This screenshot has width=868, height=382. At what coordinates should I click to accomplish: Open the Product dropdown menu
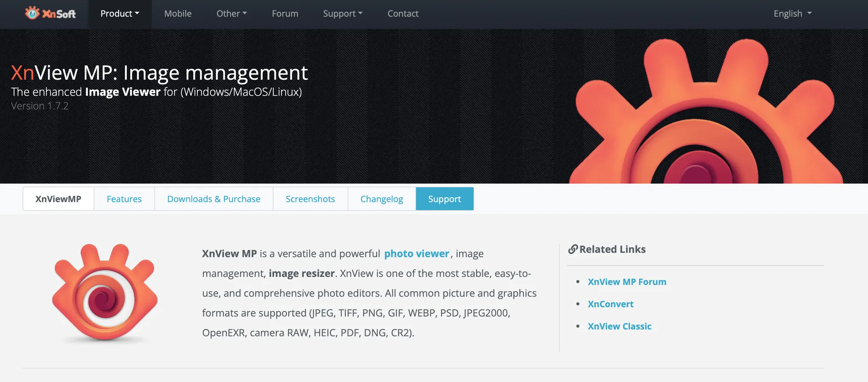coord(120,14)
